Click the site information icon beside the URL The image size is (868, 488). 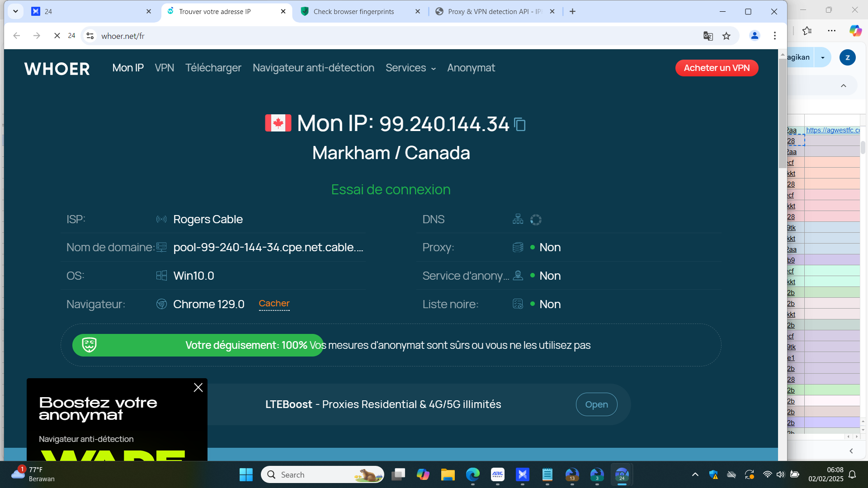click(90, 36)
